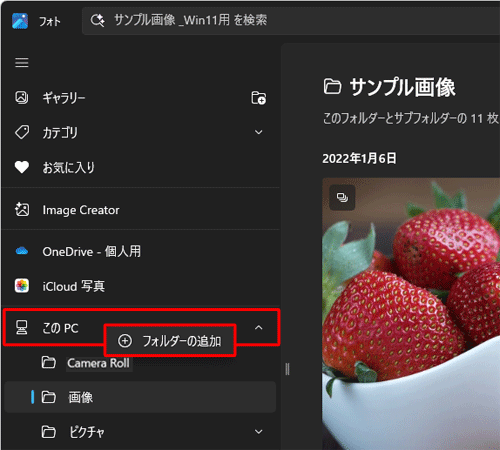Screen dimensions: 500x450
Task: Select the この PC item
Action: coord(141,328)
